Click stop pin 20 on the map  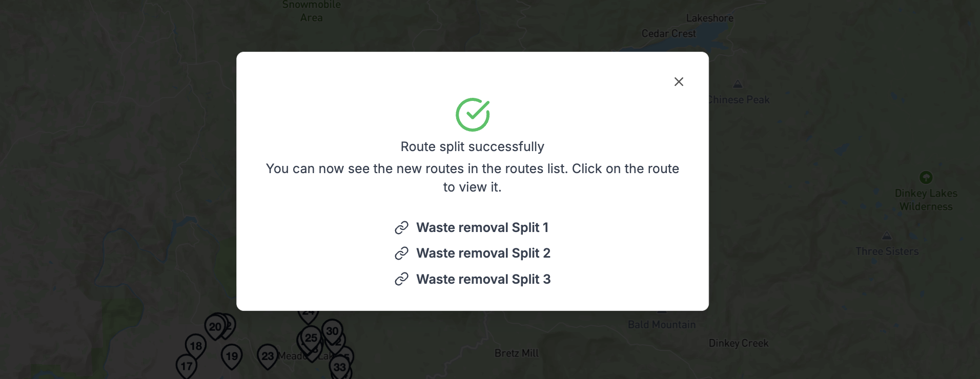tap(215, 326)
